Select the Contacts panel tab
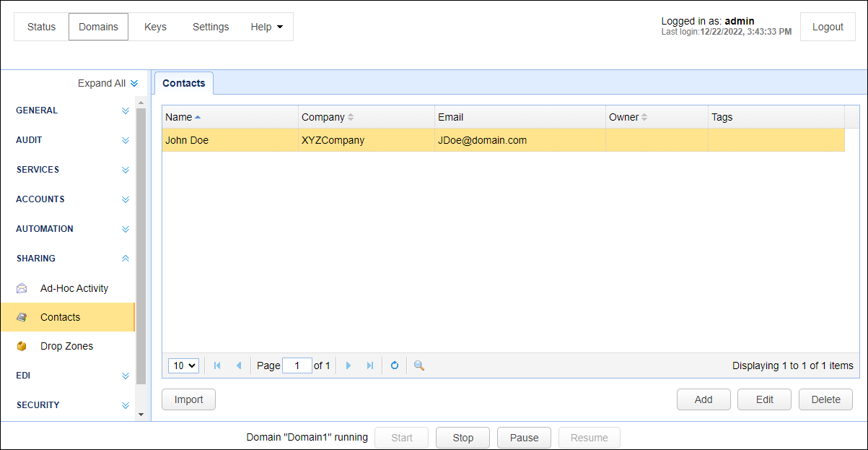 [184, 83]
